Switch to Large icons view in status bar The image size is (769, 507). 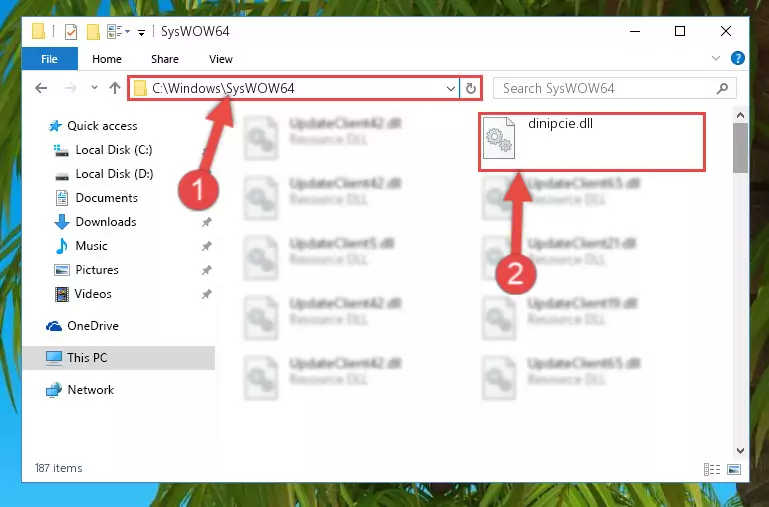(x=734, y=469)
